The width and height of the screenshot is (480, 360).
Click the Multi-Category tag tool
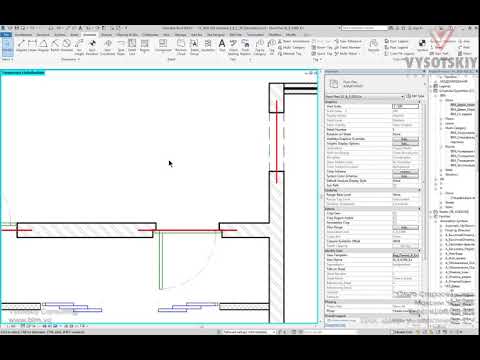click(291, 47)
